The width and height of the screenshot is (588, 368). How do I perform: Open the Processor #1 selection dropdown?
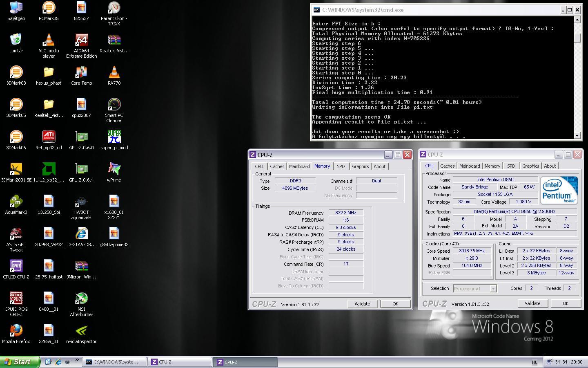click(475, 289)
